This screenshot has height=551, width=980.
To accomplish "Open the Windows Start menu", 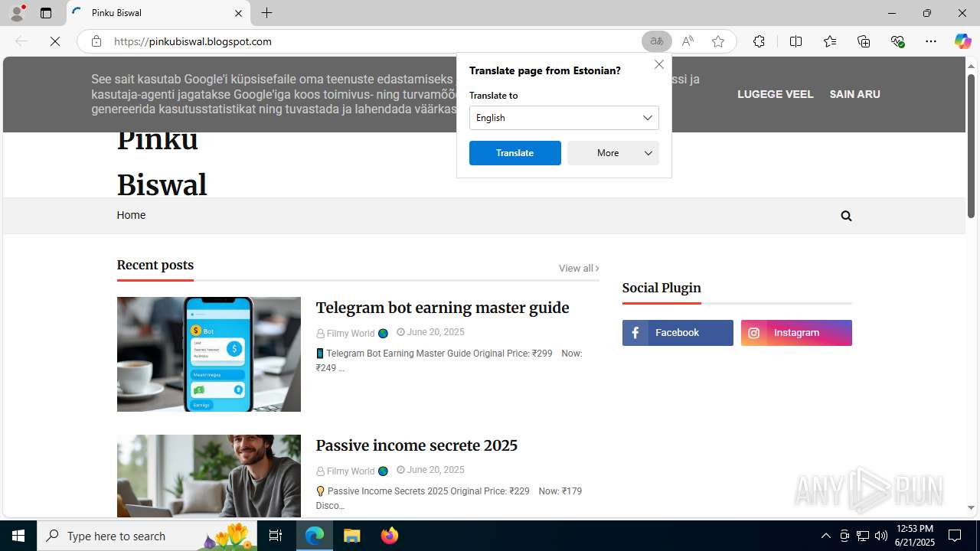I will [18, 536].
